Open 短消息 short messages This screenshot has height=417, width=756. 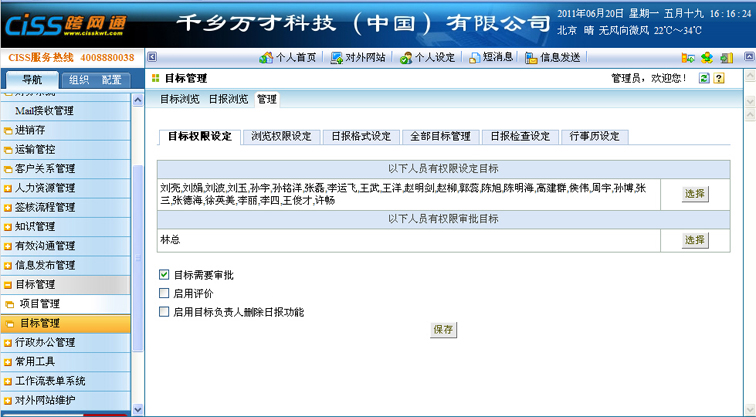[x=491, y=58]
